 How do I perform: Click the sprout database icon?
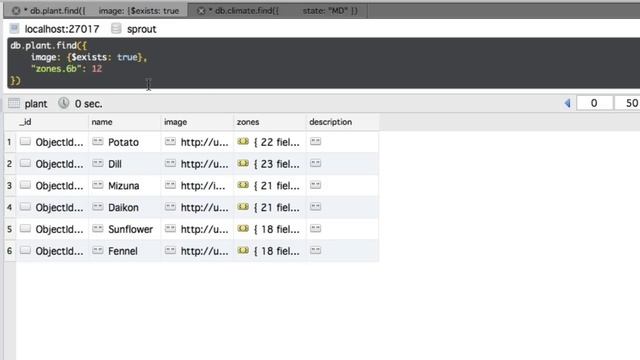116,29
